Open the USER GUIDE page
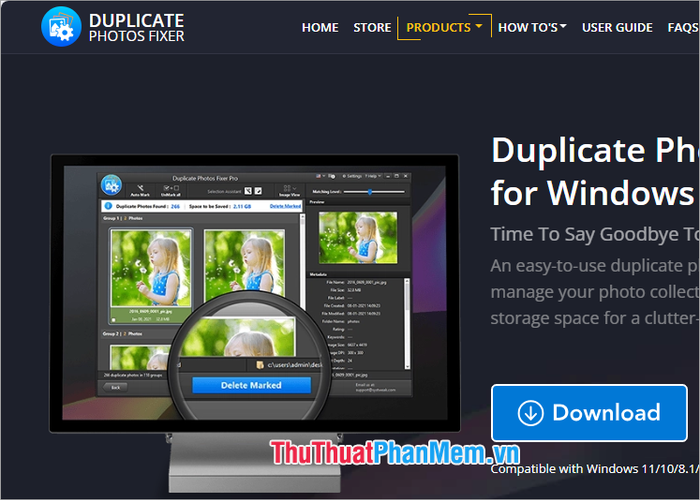The image size is (700, 500). click(617, 28)
